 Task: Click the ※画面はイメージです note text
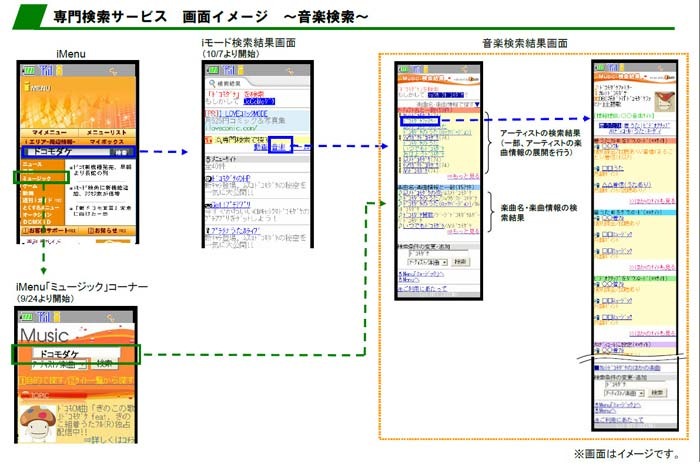(627, 454)
